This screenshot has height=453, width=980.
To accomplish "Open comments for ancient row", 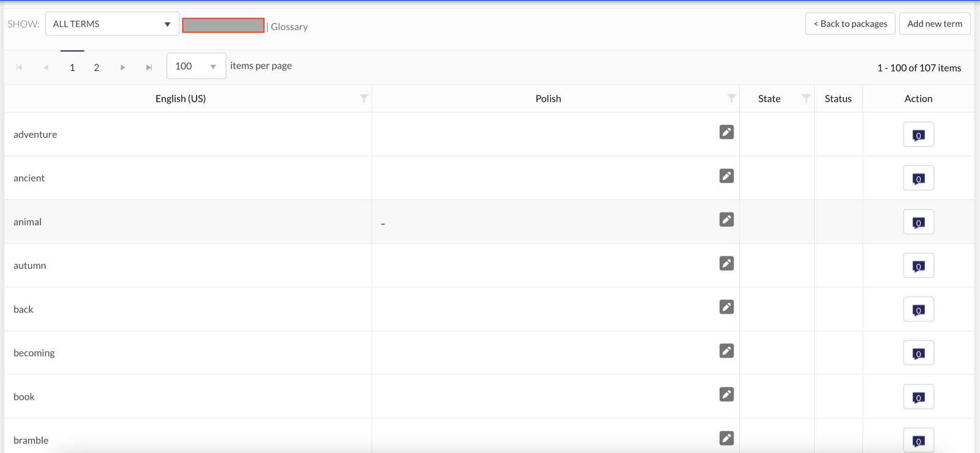I will tap(918, 178).
